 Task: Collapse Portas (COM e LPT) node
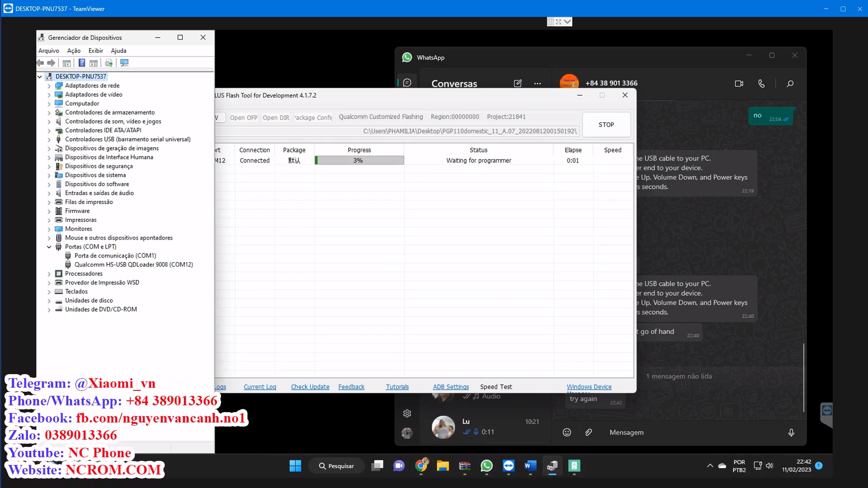49,247
